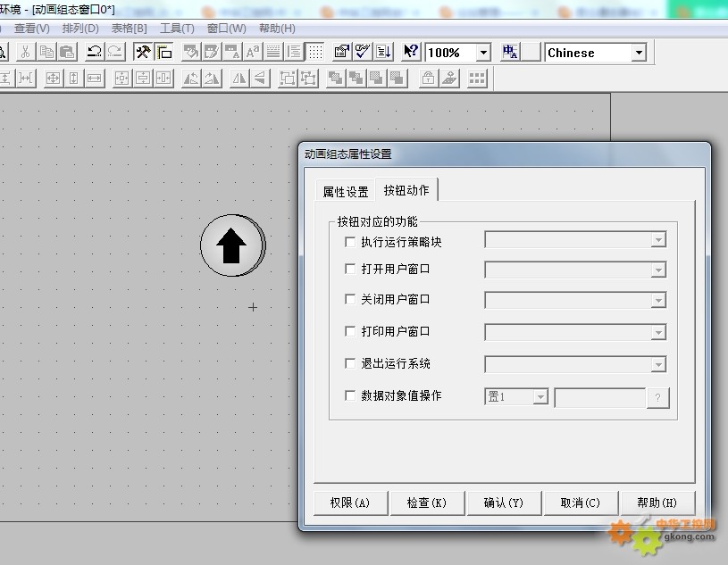
Task: Click the context help pointer icon
Action: [x=411, y=52]
